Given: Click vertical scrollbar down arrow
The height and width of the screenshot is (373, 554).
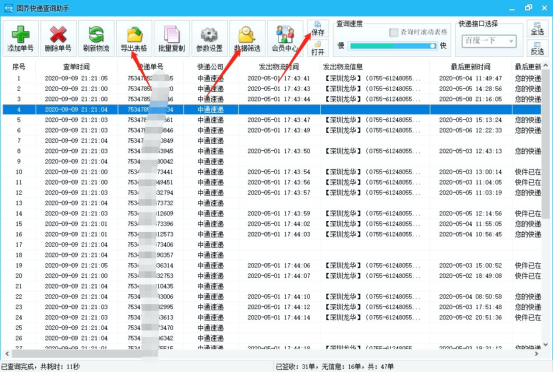Looking at the screenshot, I should [x=546, y=344].
